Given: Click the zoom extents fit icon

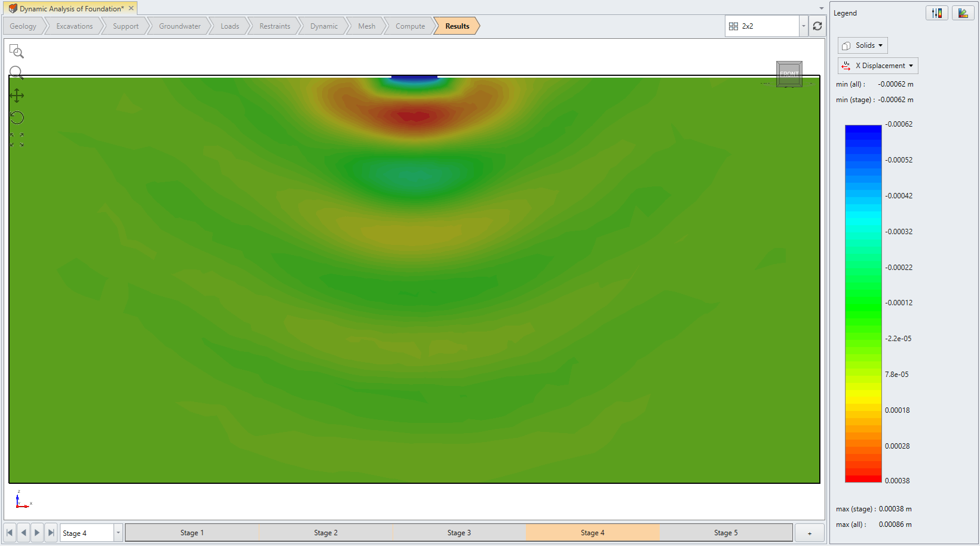Looking at the screenshot, I should click(17, 140).
